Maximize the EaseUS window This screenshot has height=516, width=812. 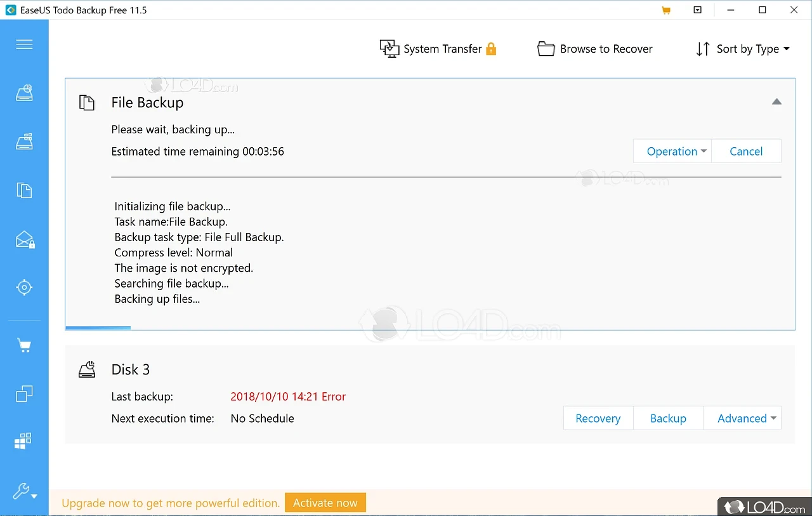click(x=763, y=10)
